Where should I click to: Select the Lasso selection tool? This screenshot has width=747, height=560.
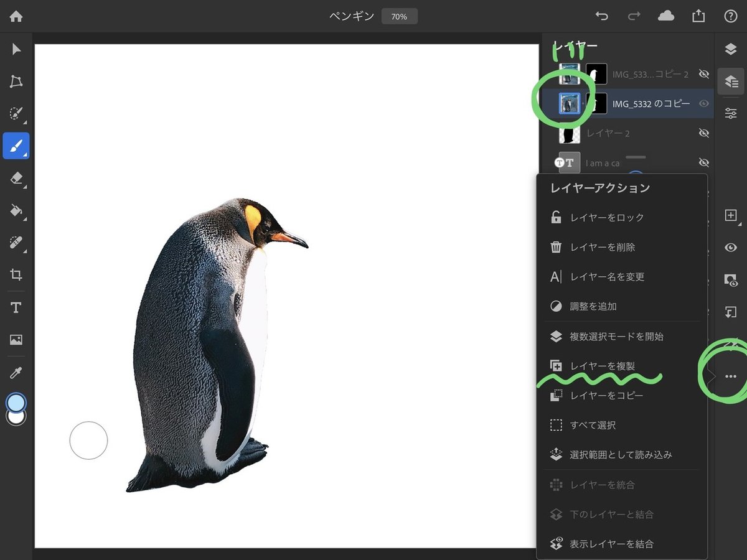coord(16,81)
